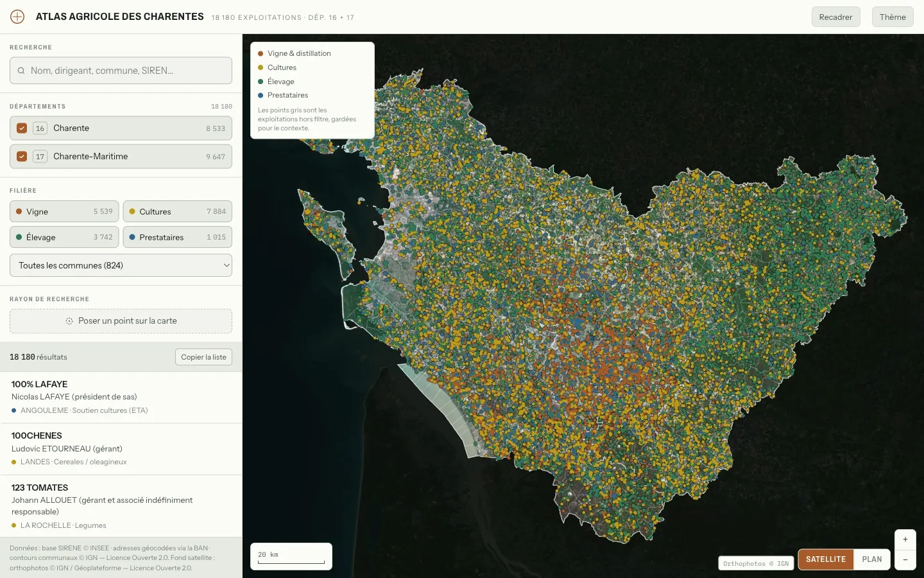Toggle the Cultures filière filter
The width and height of the screenshot is (924, 578).
pos(177,211)
